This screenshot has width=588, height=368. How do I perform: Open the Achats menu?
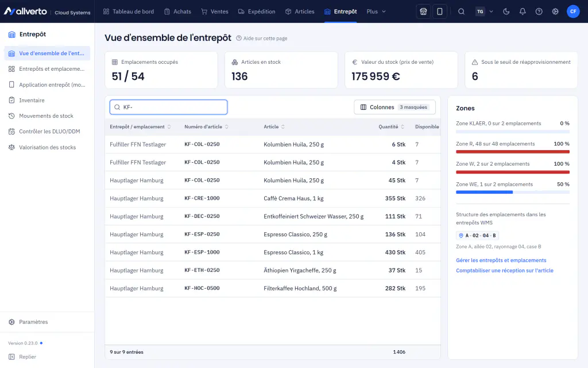[x=178, y=11]
